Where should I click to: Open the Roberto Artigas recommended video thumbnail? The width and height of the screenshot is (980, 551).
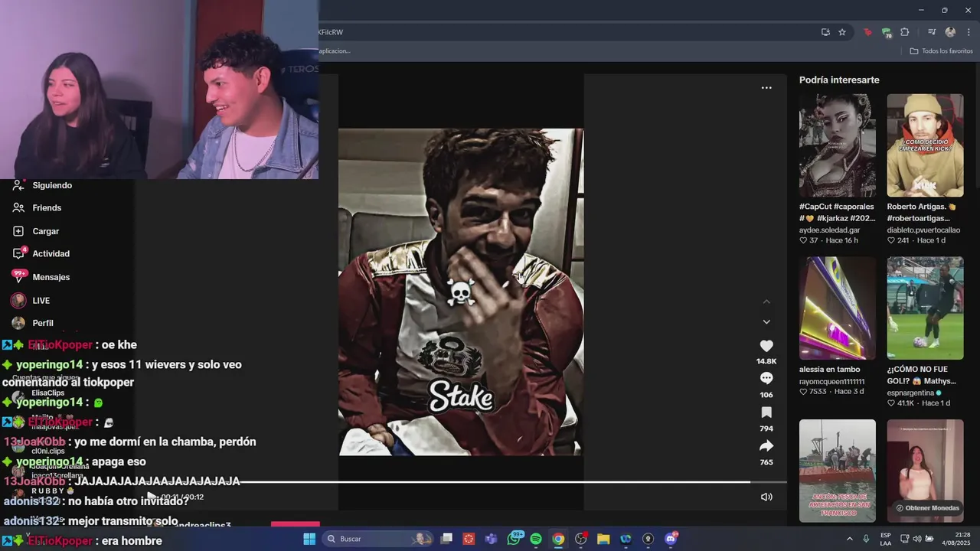[925, 145]
